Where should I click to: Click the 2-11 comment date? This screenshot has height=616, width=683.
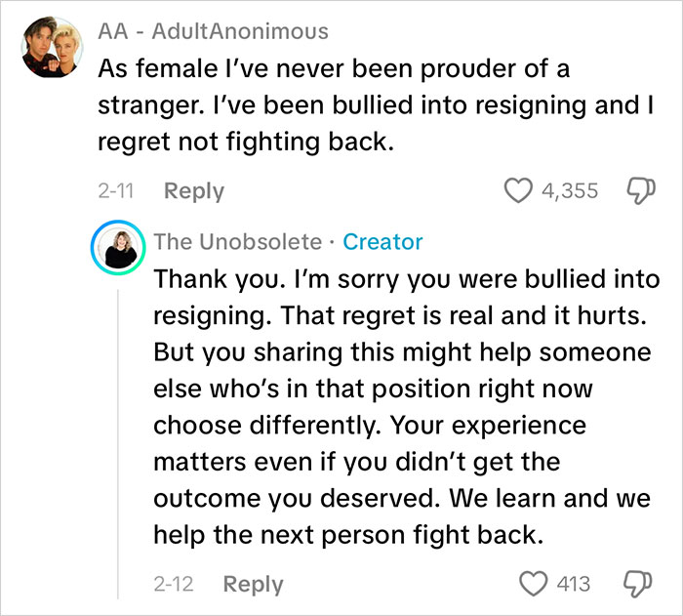pyautogui.click(x=118, y=191)
